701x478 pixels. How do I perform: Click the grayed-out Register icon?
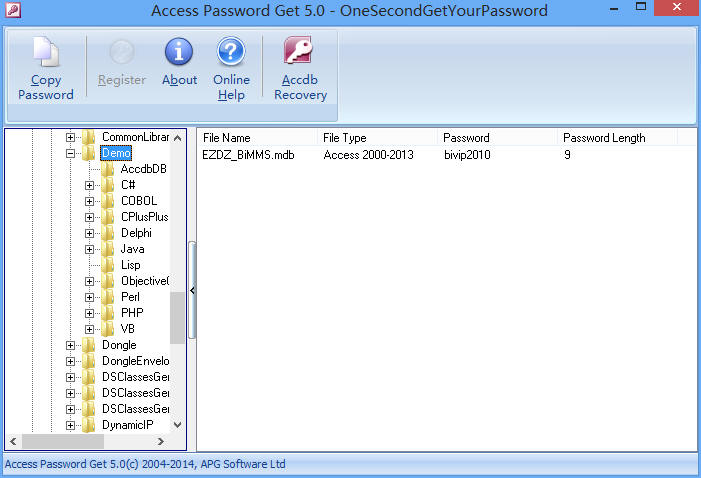(122, 53)
